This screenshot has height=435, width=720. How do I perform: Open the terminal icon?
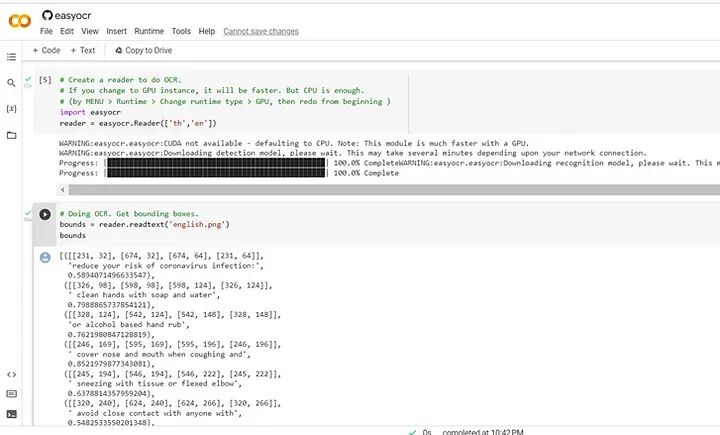pyautogui.click(x=11, y=414)
